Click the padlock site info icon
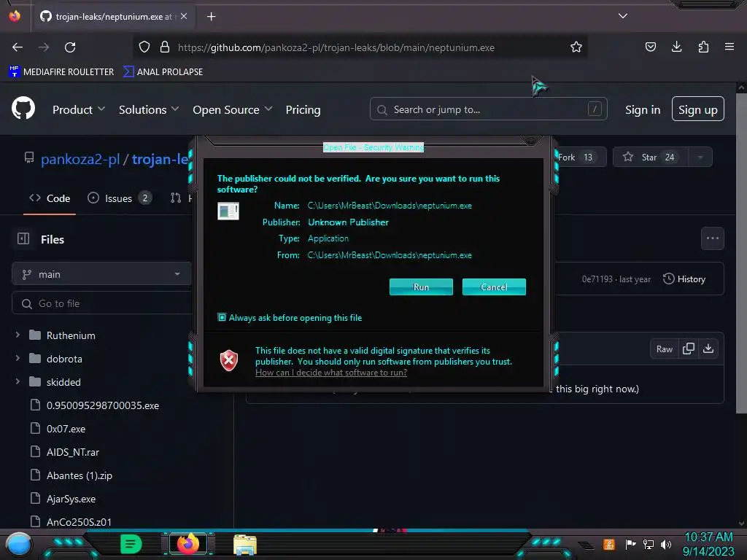This screenshot has height=560, width=747. 165,47
